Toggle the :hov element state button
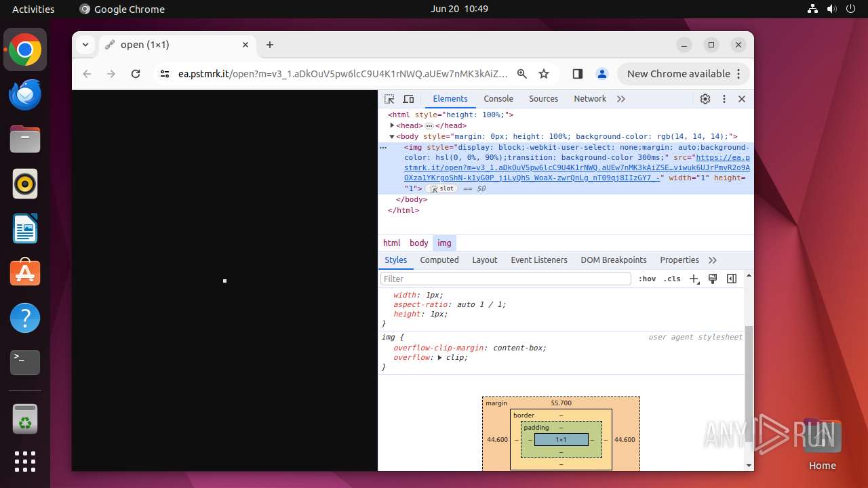Viewport: 868px width, 488px height. 648,279
